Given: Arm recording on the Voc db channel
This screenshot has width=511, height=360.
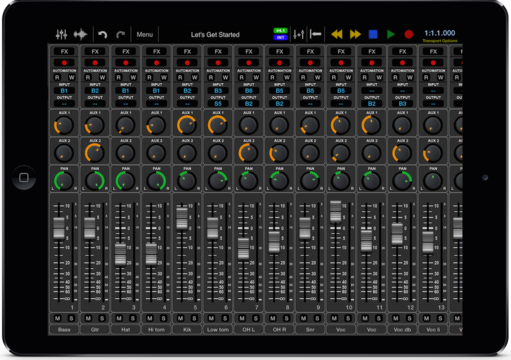Looking at the screenshot, I should (402, 63).
